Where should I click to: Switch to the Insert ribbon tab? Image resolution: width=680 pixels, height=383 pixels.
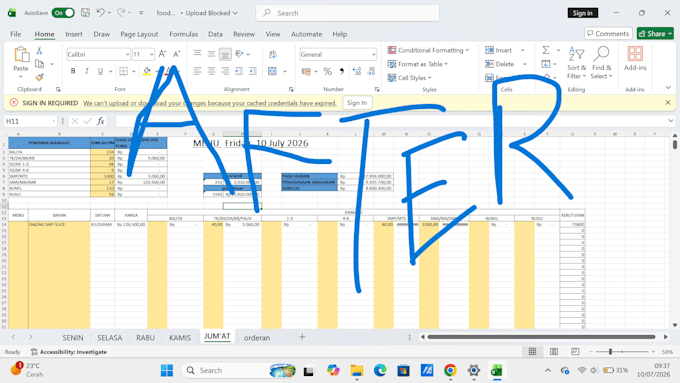74,34
